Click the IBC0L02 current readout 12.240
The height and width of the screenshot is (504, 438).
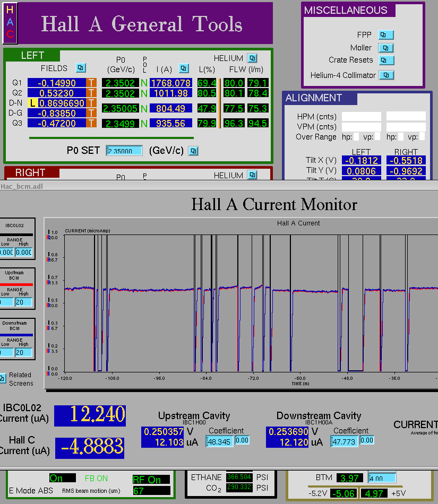tap(90, 415)
